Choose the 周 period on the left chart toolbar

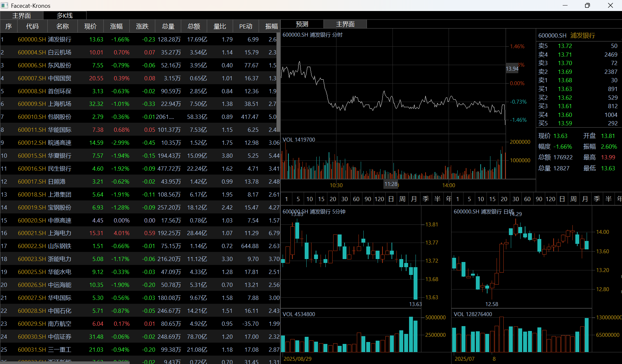tap(403, 199)
